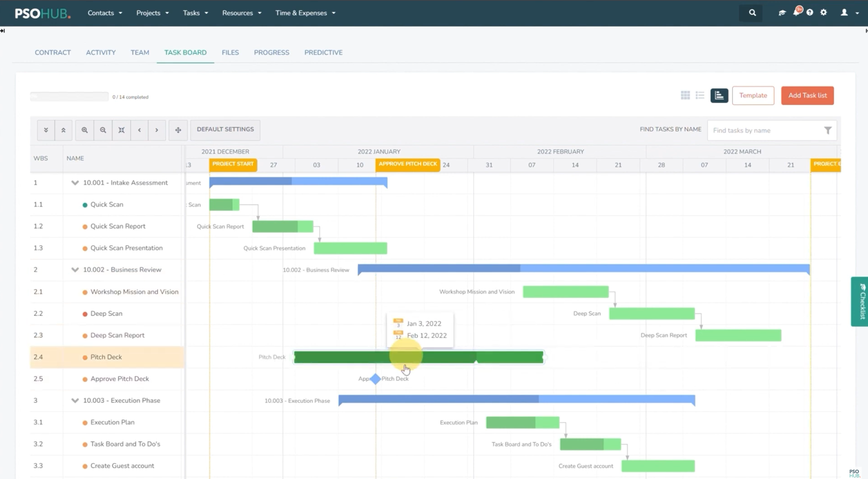Open the PROGRESS tab
This screenshot has width=868, height=479.
[x=271, y=53]
